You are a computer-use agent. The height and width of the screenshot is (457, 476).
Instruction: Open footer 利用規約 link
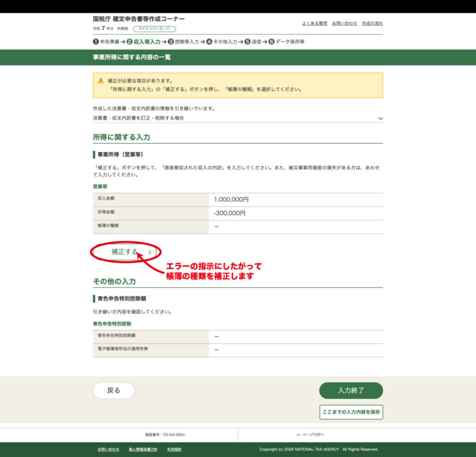click(x=174, y=450)
